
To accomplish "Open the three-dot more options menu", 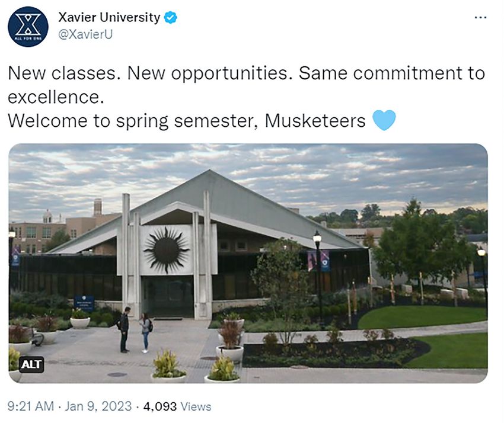I will [x=480, y=18].
